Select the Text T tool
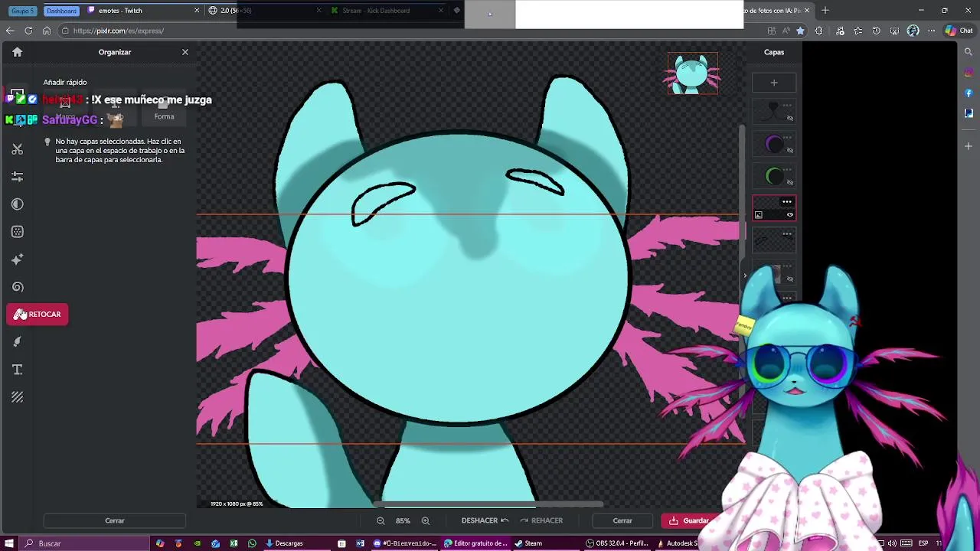 point(18,370)
